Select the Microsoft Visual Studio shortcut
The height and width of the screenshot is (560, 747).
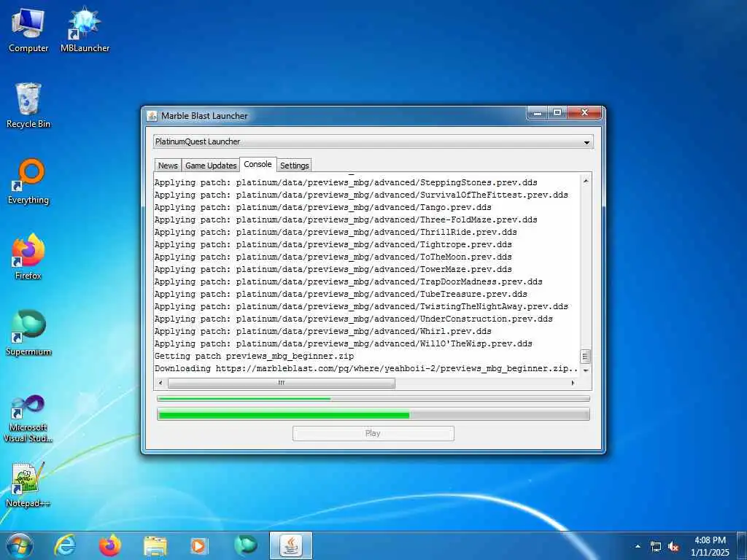coord(28,419)
